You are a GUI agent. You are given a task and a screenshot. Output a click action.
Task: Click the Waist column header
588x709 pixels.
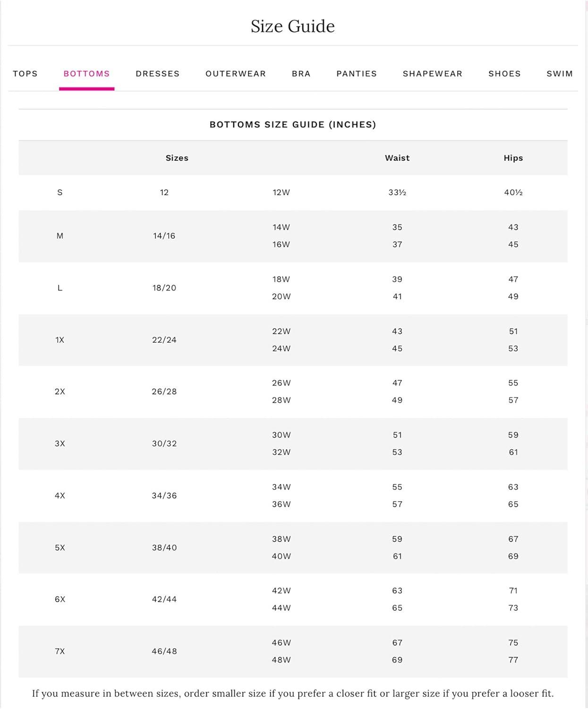397,158
